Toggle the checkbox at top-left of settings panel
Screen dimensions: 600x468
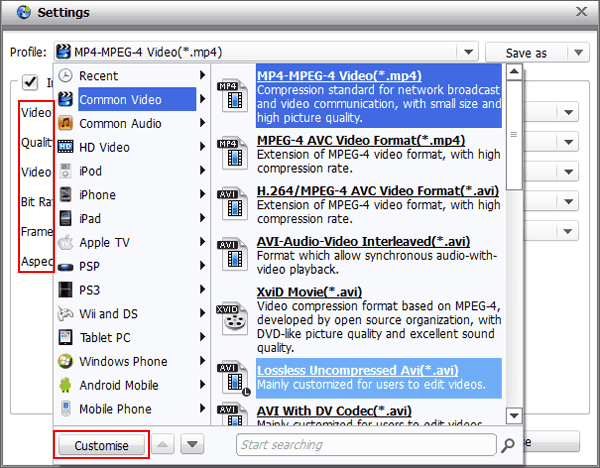pos(30,82)
